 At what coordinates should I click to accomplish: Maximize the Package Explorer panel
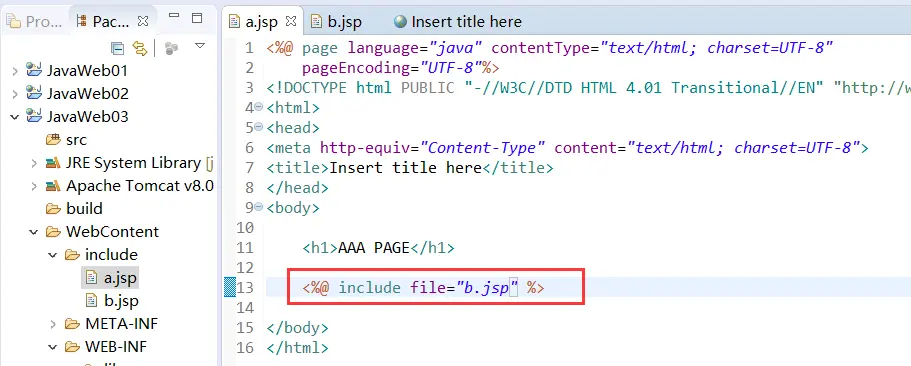click(197, 18)
